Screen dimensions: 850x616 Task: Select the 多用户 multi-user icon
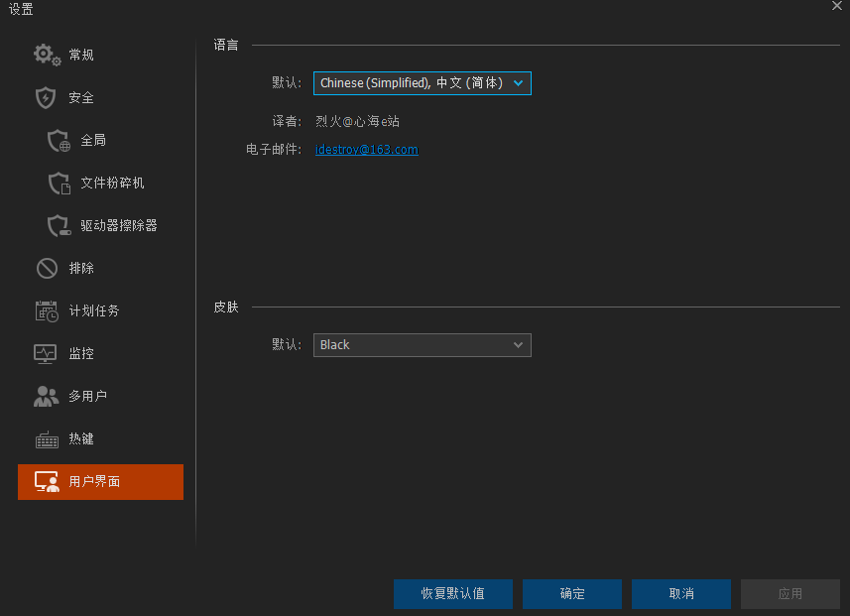pos(46,396)
